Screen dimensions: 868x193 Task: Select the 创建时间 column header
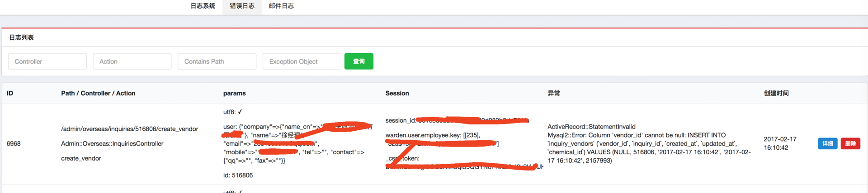click(x=776, y=93)
